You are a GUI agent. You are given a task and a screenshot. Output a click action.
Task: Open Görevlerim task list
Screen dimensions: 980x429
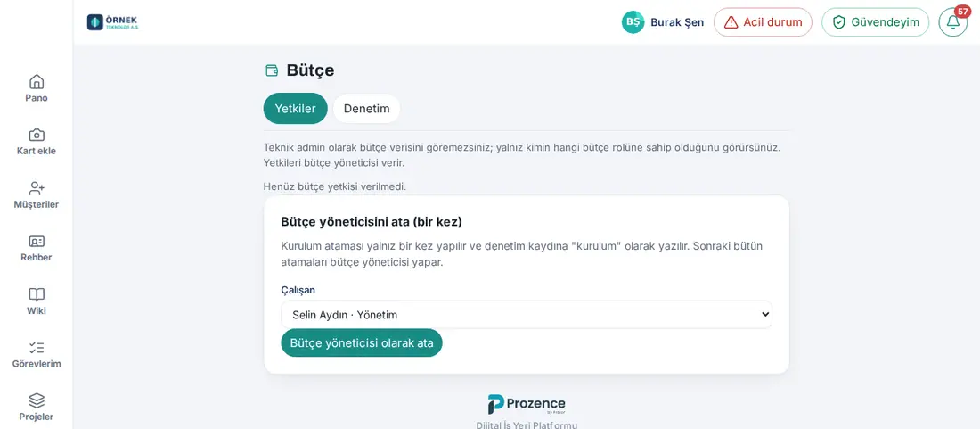tap(37, 354)
